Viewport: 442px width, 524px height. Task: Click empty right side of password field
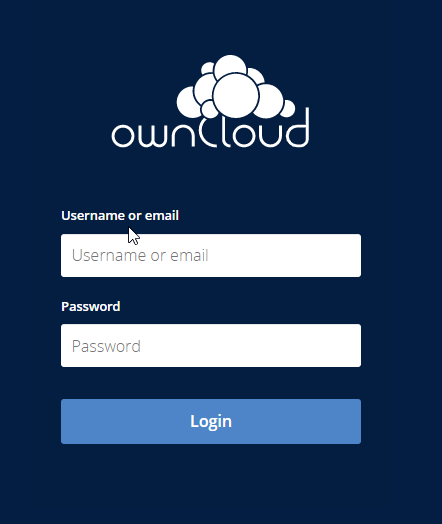[x=301, y=346]
